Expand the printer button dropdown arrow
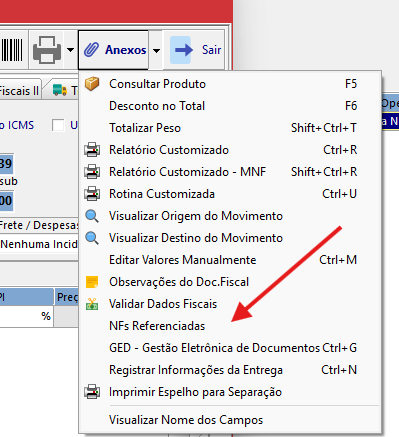This screenshot has width=399, height=437. 70,50
